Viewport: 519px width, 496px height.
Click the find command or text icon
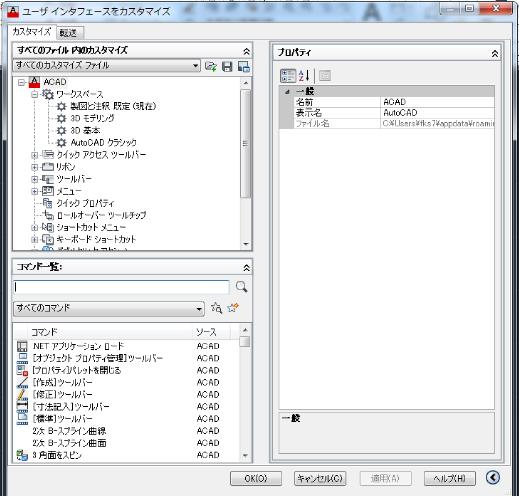pos(216,308)
